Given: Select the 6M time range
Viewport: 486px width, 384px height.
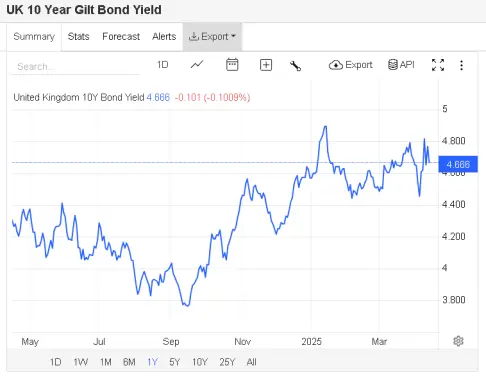Looking at the screenshot, I should pos(129,362).
